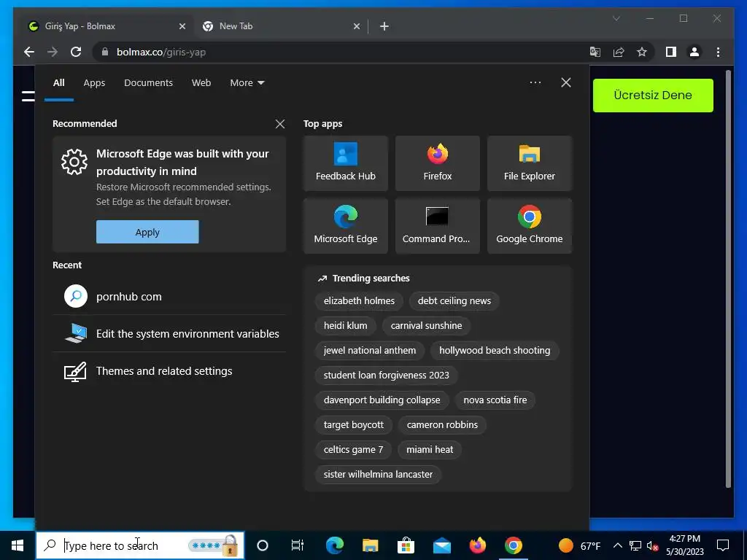Open Feedback Hub from Top apps
The image size is (747, 560).
click(345, 163)
